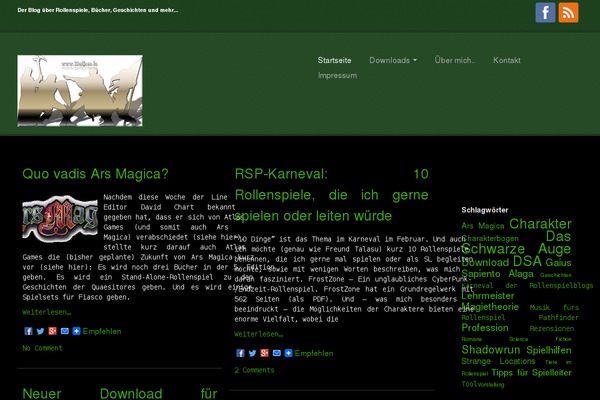Select the Magietheorie tag
Screen dimensions: 600x400
490,307
